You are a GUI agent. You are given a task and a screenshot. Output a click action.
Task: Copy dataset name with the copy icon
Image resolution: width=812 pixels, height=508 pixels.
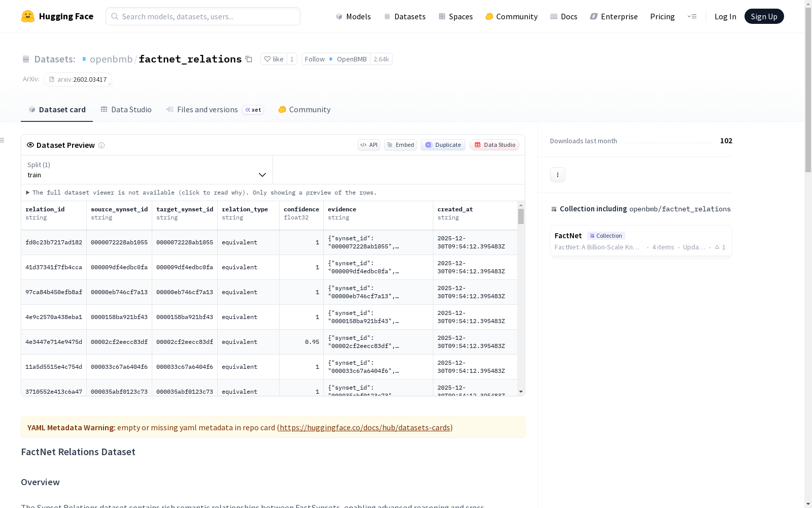[x=249, y=59]
